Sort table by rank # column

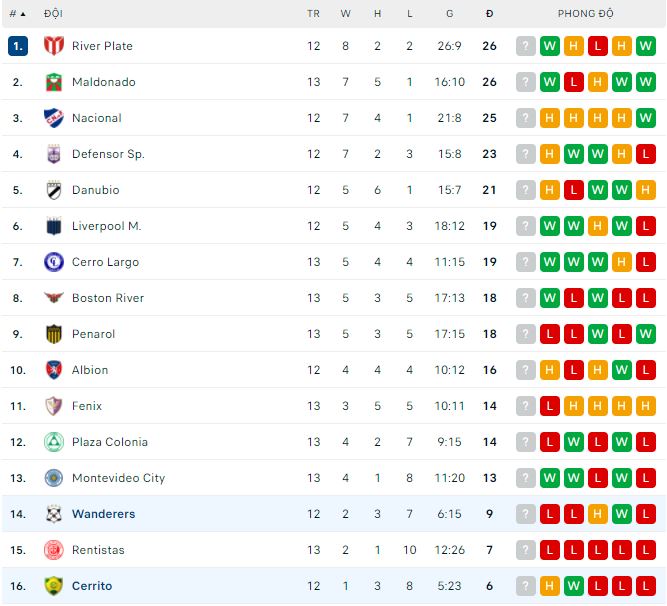pyautogui.click(x=17, y=14)
